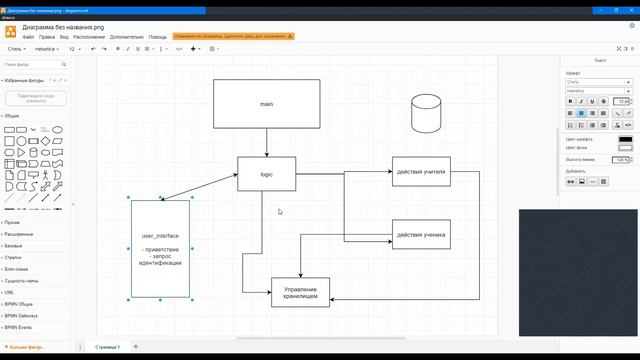This screenshot has width=640, height=360.
Task: Expand the BPMN Gateways shapes section
Action: [21, 316]
